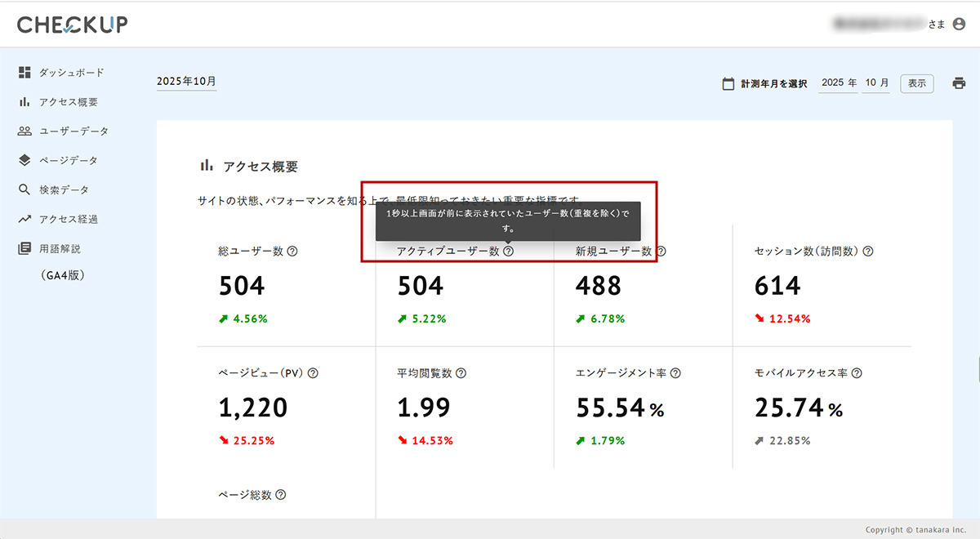980x539 pixels.
Task: Open 検索データ from the sidebar
Action: 64,189
